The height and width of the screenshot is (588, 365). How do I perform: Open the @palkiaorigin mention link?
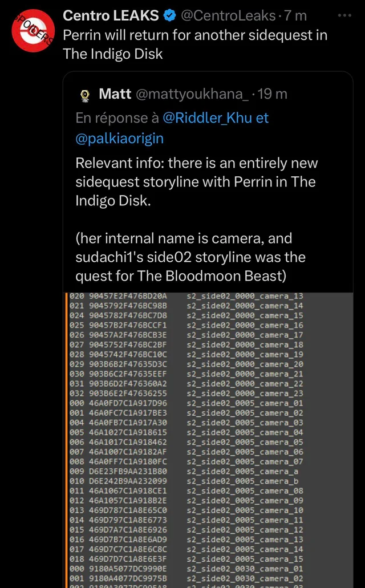coord(119,138)
